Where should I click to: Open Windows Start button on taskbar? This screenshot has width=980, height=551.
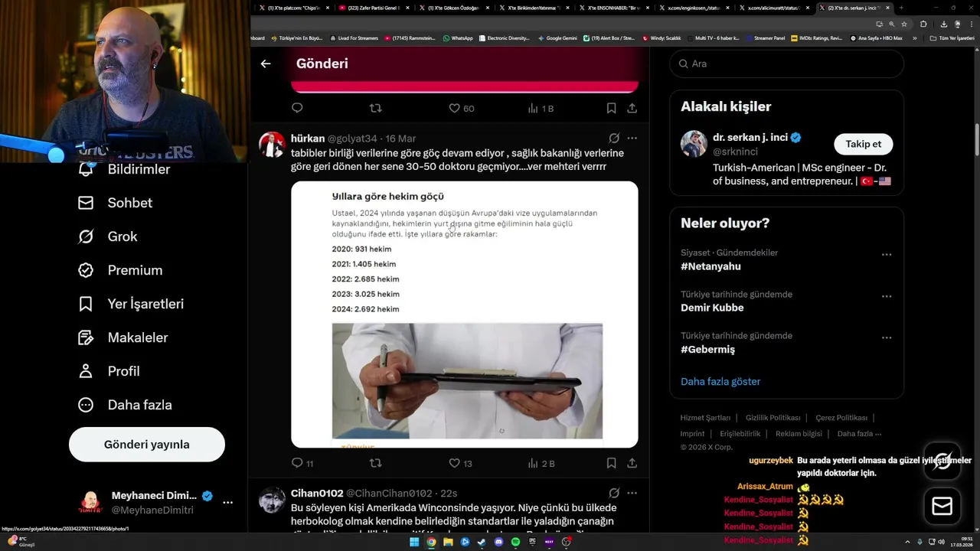point(414,542)
